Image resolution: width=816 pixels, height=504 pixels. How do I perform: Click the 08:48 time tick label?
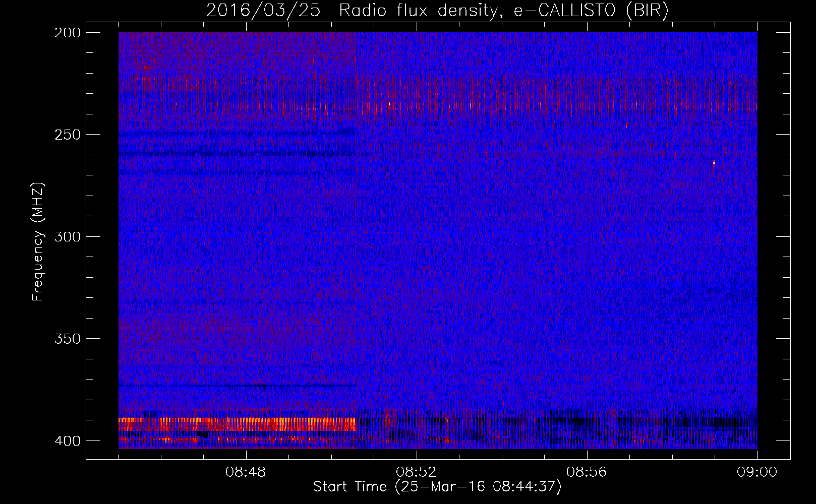click(246, 472)
